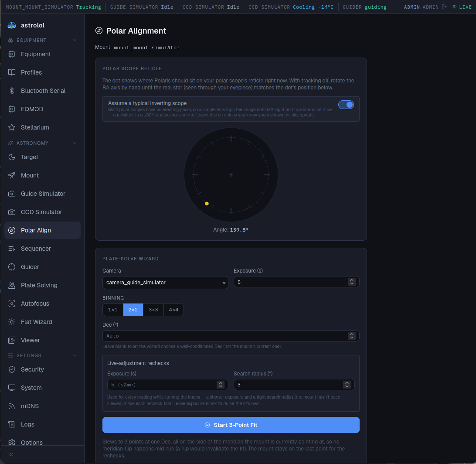Click the GUIDE SIMULATOR Idle status
The image size is (476, 464).
[142, 7]
